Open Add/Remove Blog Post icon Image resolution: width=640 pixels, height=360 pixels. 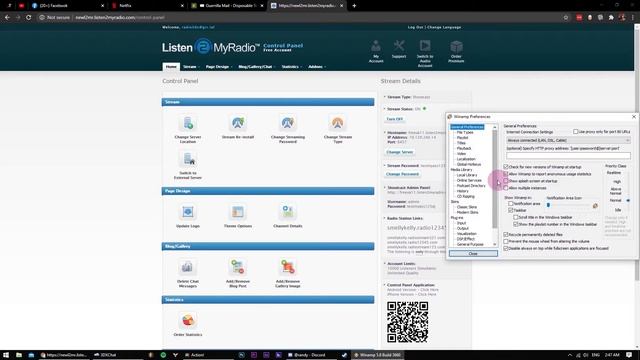coord(238,267)
